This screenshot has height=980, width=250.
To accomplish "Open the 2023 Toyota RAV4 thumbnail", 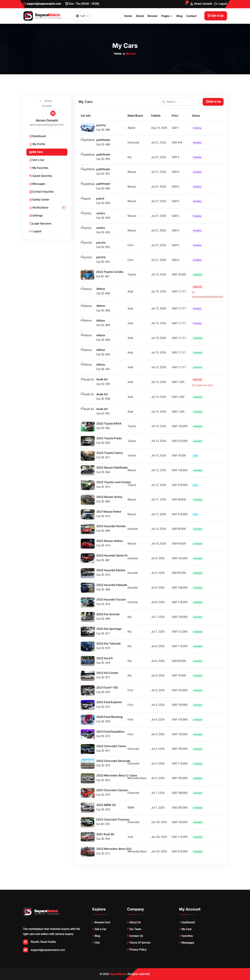I will click(x=88, y=426).
